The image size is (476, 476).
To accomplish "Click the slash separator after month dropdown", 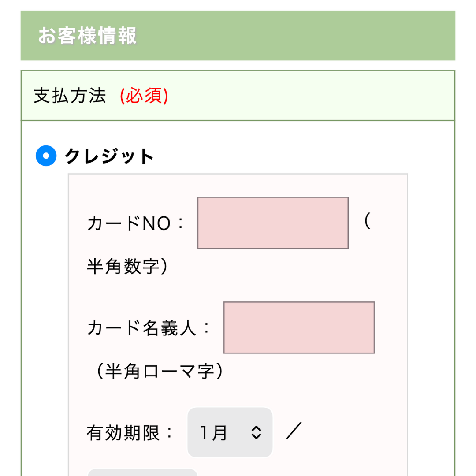I will (294, 431).
